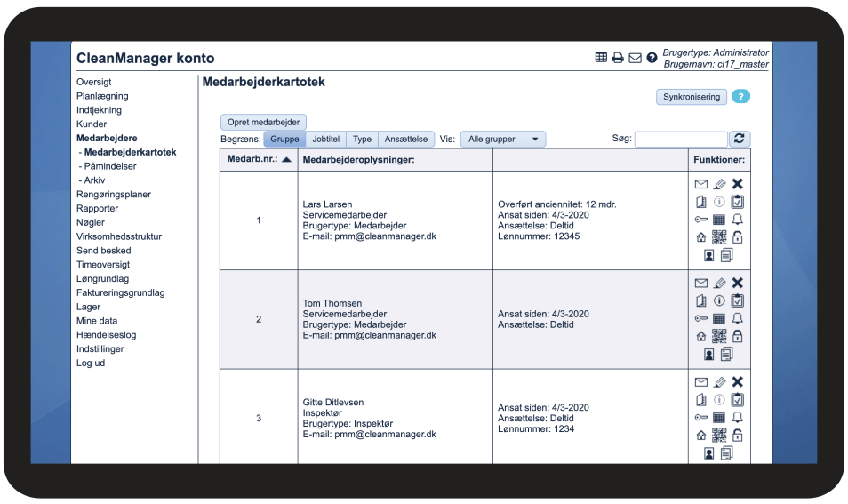Viewport: 848px width, 504px height.
Task: Click the bell reminder icon for Lars Larsen
Action: [737, 219]
